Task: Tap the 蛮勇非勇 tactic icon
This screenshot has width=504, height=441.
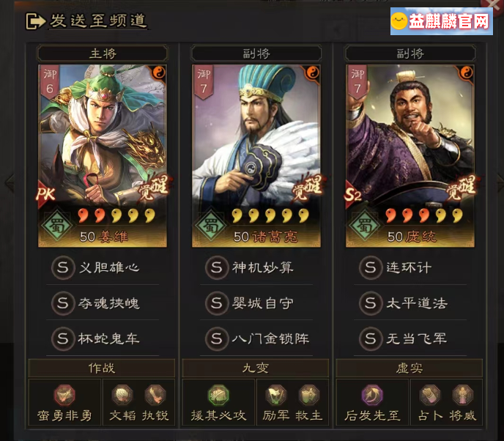Action: pyautogui.click(x=64, y=395)
